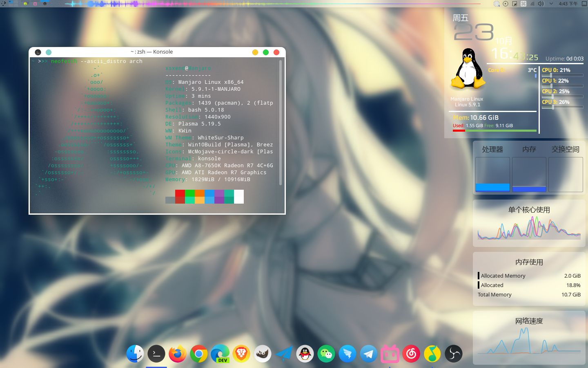
Task: Launch DingTalk from the dock
Action: pos(347,354)
